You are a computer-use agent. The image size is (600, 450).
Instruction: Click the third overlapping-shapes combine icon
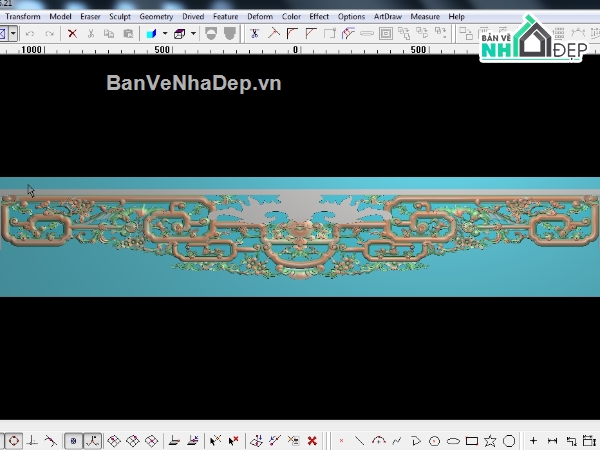[441, 34]
